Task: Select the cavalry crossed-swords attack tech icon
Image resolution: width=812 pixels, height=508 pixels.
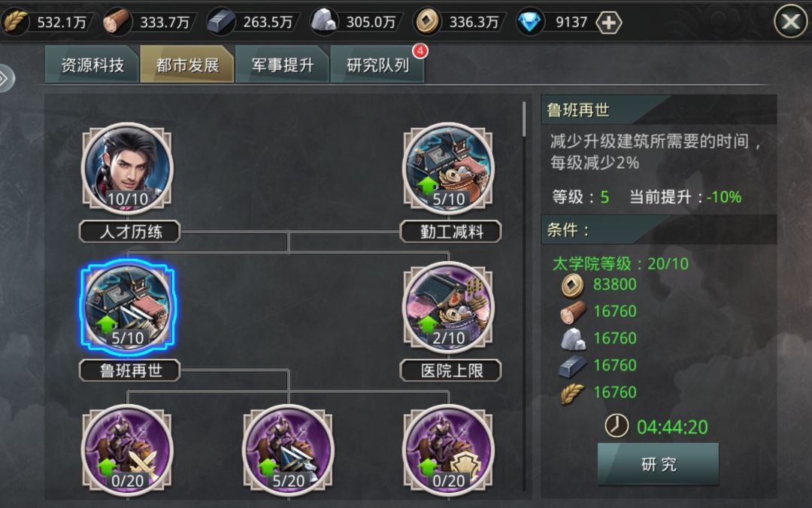Action: pyautogui.click(x=127, y=449)
